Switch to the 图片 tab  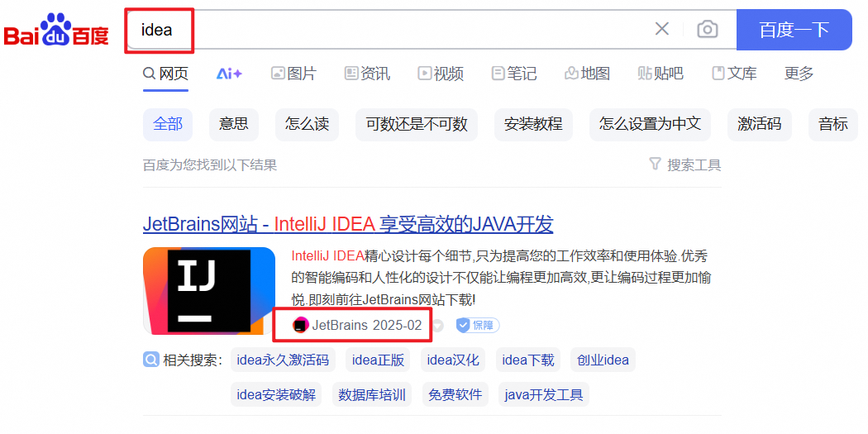293,73
